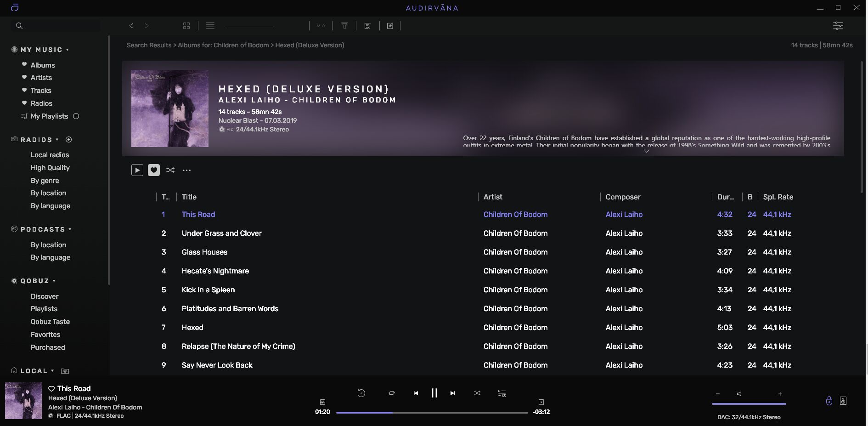Add a new playlist with plus icon
The height and width of the screenshot is (426, 868).
click(76, 116)
